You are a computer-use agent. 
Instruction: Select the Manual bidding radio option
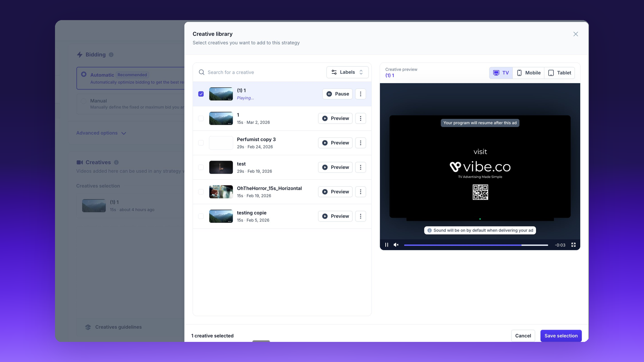pos(84,101)
